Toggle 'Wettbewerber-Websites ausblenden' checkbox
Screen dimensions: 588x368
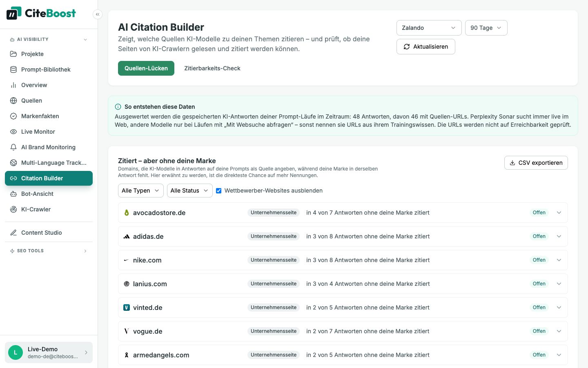point(219,191)
